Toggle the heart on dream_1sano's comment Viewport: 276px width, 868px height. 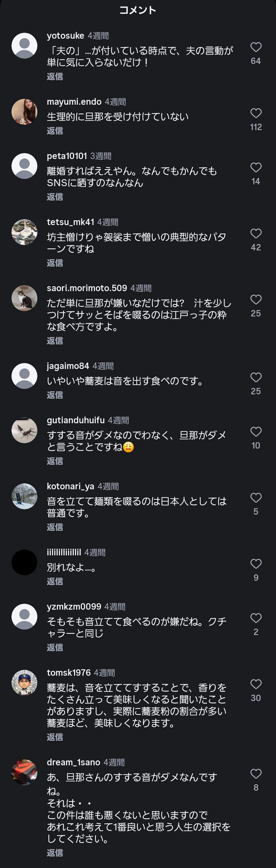point(256,774)
